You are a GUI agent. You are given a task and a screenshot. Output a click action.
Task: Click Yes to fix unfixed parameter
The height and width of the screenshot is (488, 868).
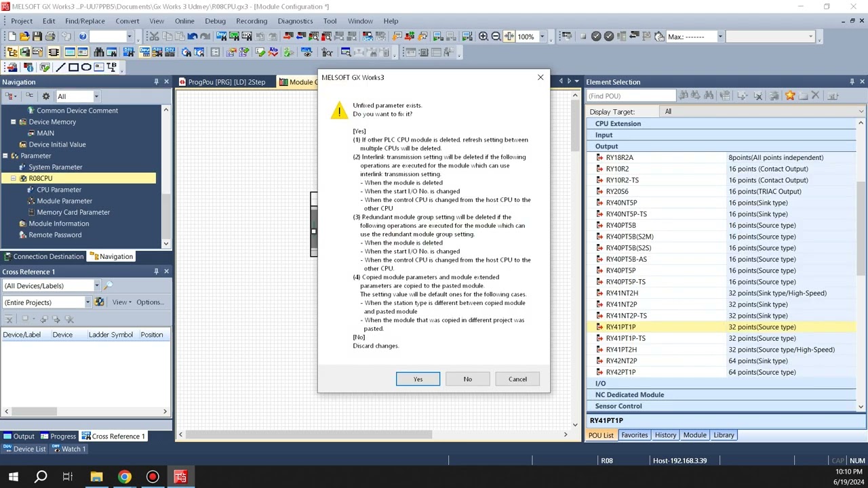click(418, 379)
